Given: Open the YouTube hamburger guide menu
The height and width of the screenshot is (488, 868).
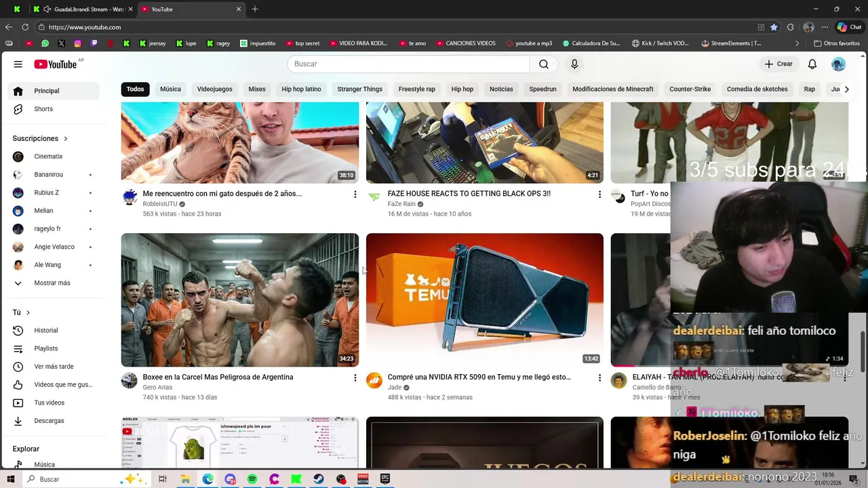Looking at the screenshot, I should pyautogui.click(x=18, y=64).
